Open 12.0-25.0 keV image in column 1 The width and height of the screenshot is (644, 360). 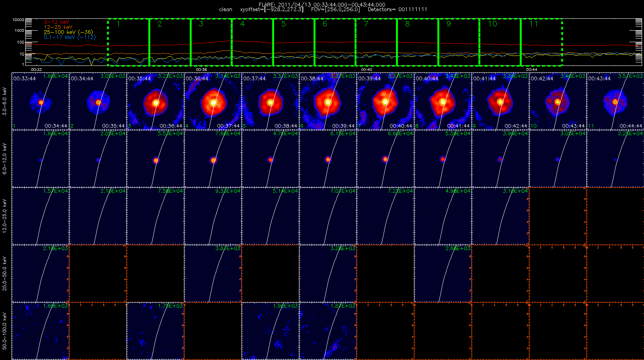point(41,216)
